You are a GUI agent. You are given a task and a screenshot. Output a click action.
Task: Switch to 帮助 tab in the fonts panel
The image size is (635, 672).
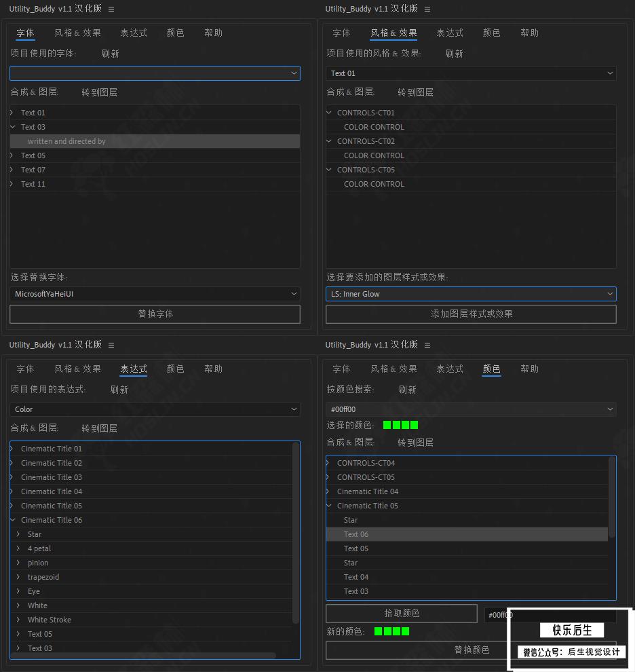click(214, 33)
